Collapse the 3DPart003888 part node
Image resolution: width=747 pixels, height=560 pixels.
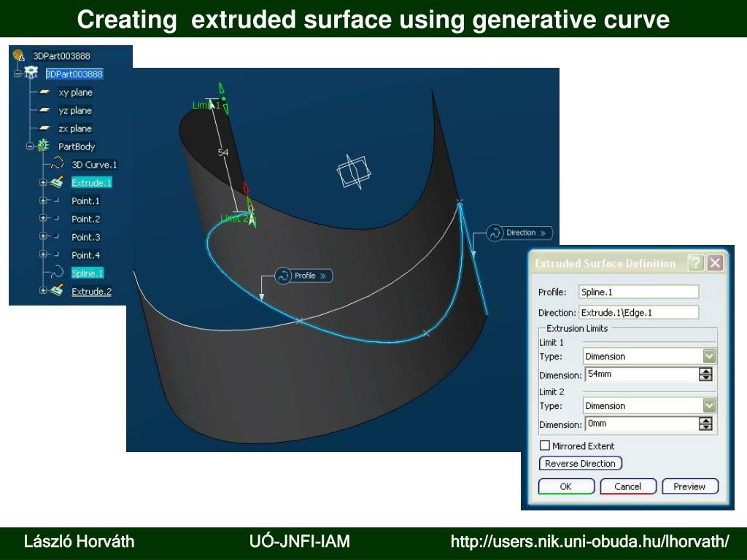[18, 74]
